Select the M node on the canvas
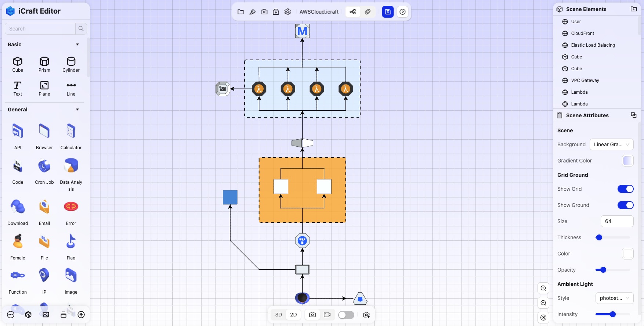This screenshot has width=644, height=326. point(302,31)
